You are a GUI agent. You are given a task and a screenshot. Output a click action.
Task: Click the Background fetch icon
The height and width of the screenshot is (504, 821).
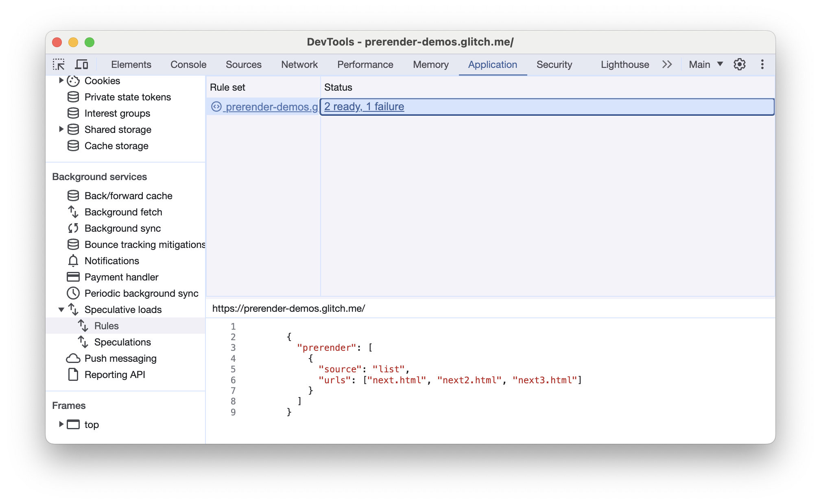click(72, 212)
